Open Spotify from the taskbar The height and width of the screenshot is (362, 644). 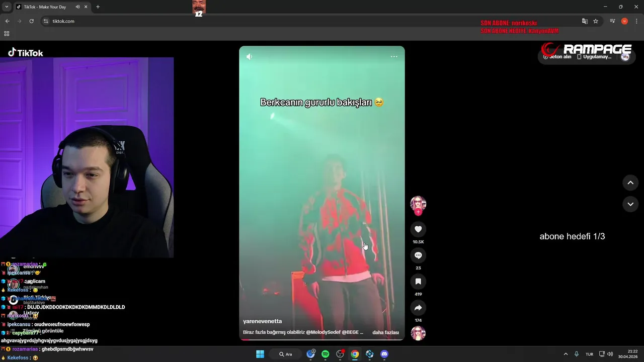[326, 354]
